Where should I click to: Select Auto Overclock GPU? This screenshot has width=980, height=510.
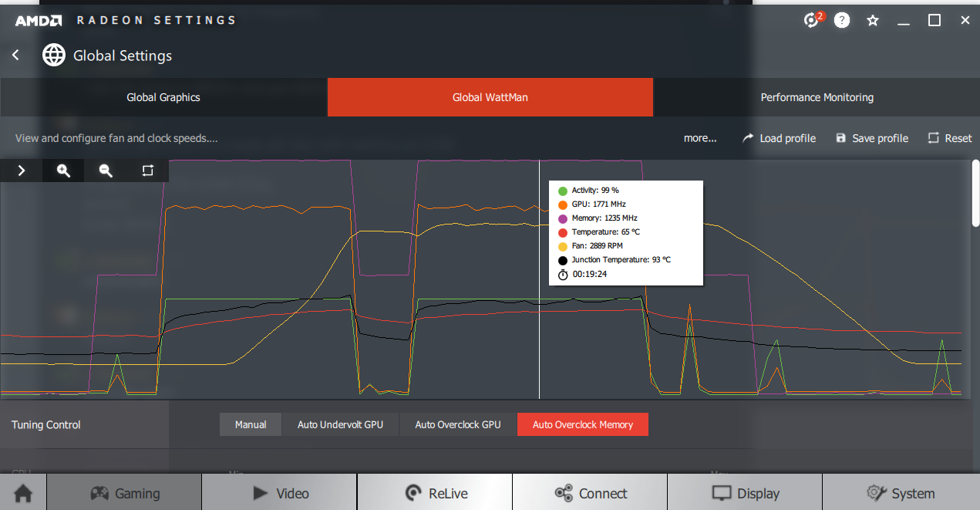pos(458,424)
